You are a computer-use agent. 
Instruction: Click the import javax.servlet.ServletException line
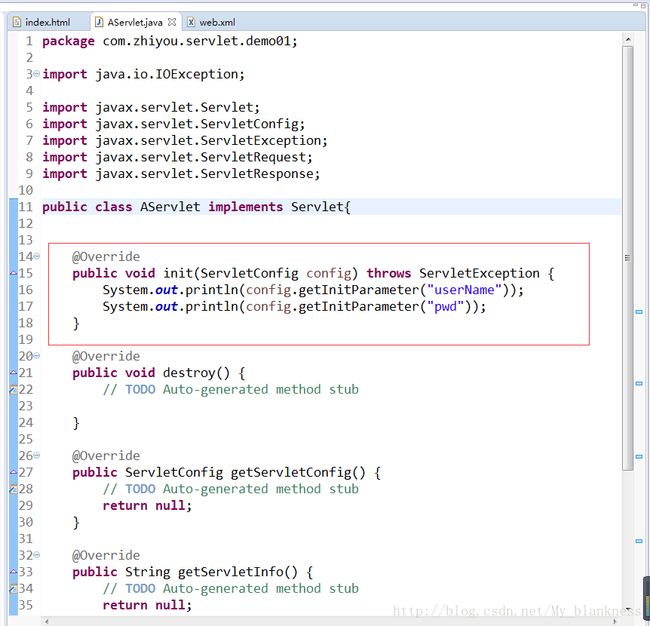tap(185, 141)
